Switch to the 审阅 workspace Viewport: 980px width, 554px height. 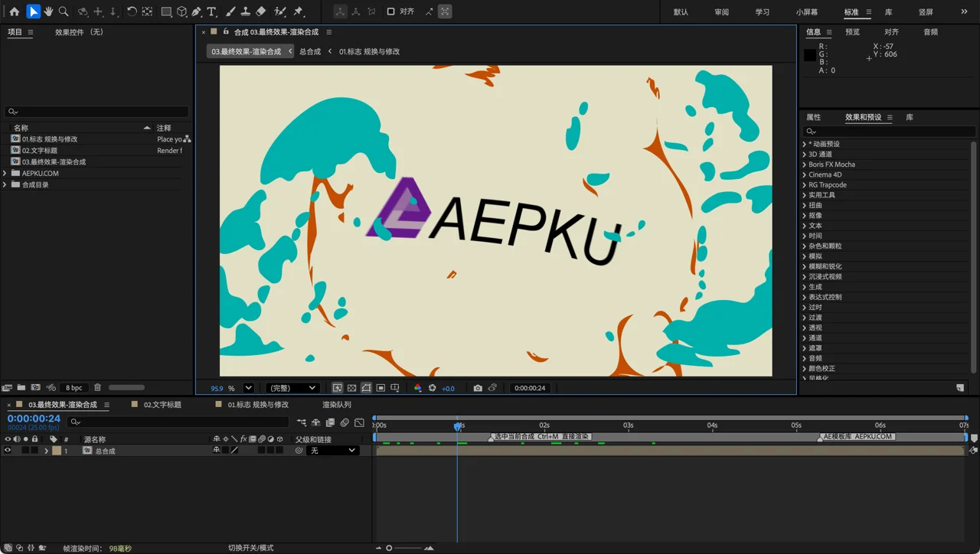click(721, 12)
